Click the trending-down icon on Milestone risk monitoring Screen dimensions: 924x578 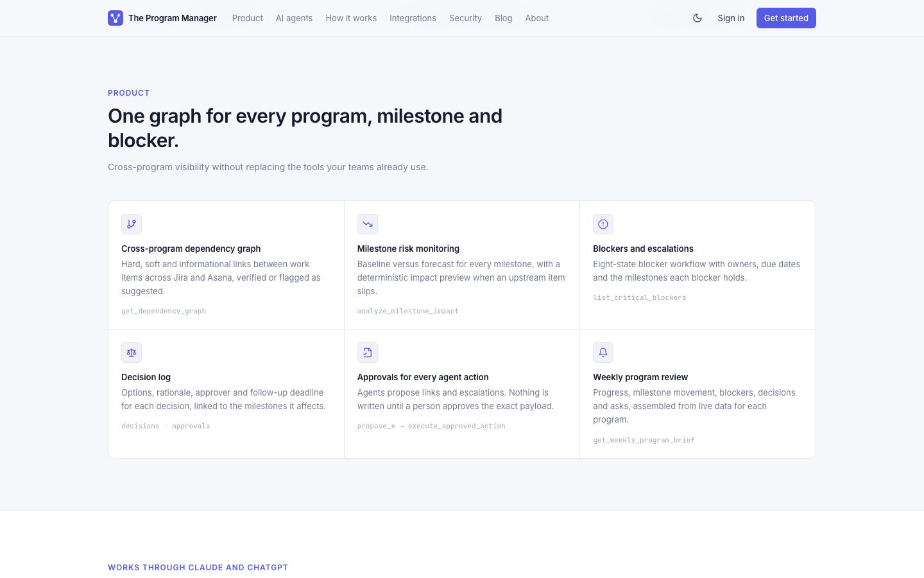point(368,224)
